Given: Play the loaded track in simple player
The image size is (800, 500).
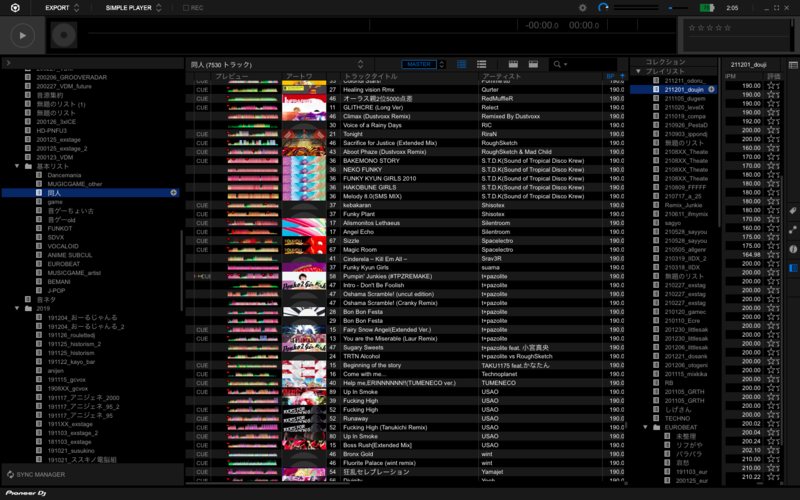Looking at the screenshot, I should coord(22,35).
